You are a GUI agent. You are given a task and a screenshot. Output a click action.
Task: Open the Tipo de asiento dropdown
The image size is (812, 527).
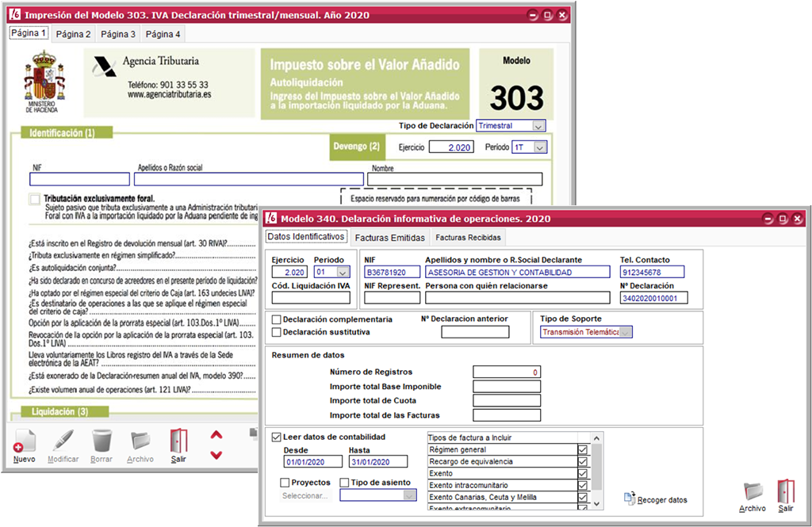tap(410, 495)
